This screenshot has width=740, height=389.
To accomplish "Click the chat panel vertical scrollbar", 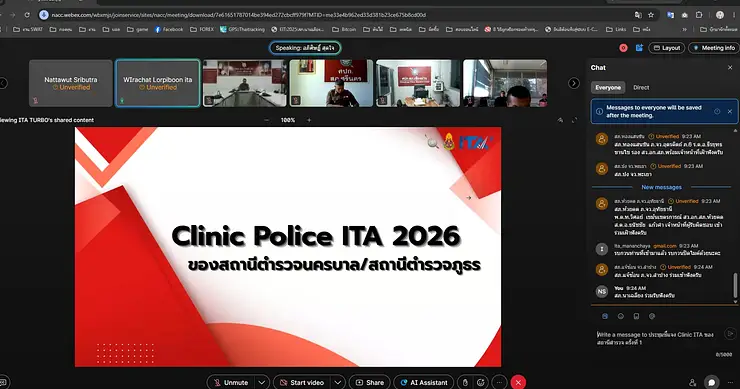I will 735,286.
